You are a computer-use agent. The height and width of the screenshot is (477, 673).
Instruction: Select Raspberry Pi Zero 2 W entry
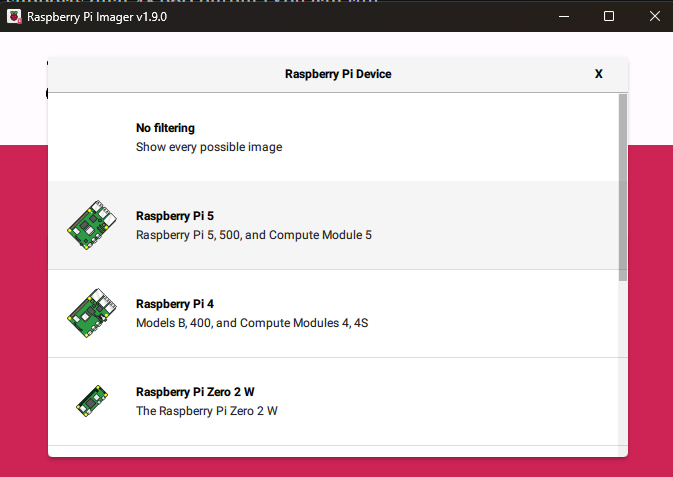coord(333,401)
